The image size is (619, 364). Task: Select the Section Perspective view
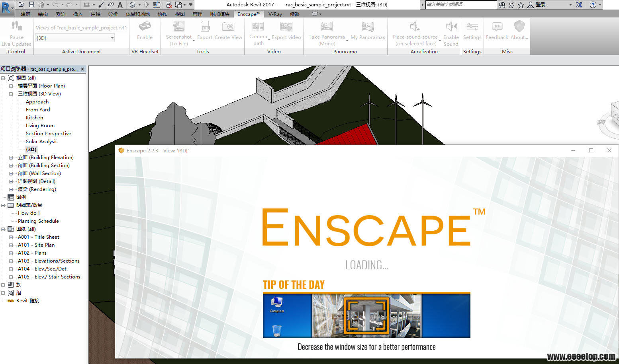(49, 134)
